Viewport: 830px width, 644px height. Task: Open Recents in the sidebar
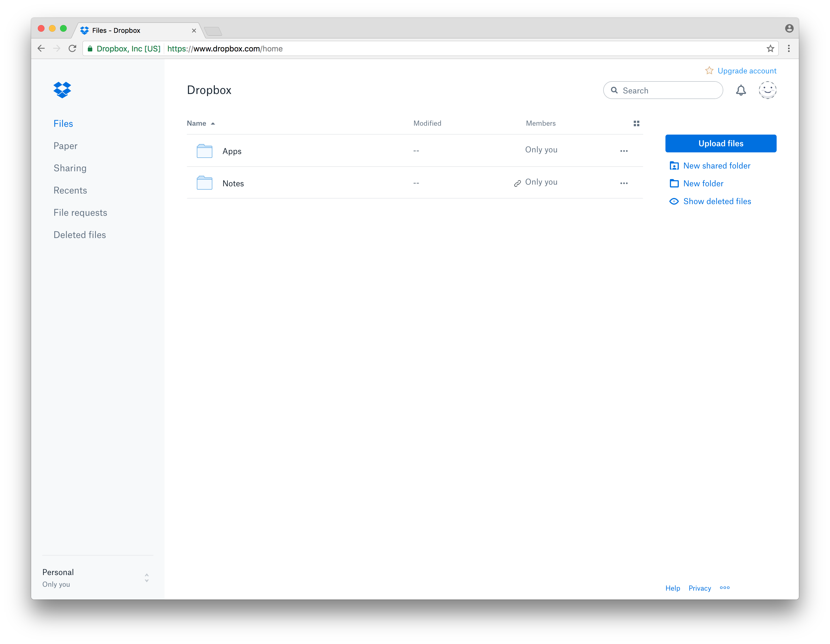(70, 190)
